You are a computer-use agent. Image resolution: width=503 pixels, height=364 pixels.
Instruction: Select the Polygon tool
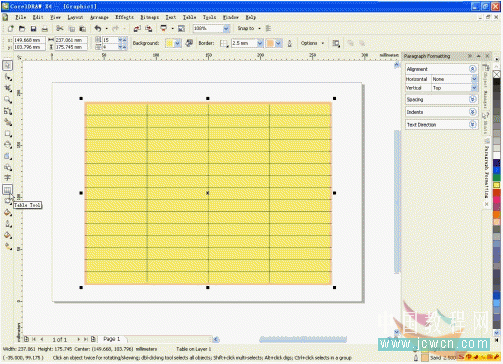coord(8,156)
